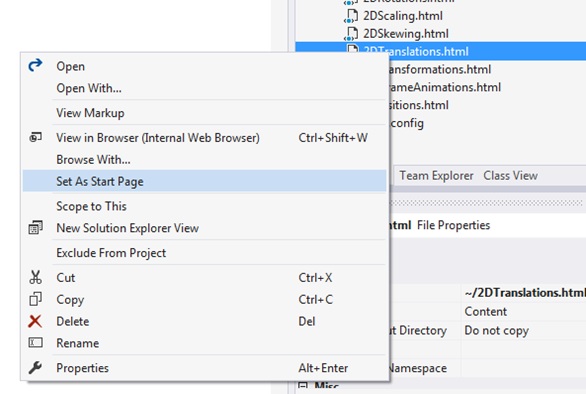Select View Markup menu entry
This screenshot has width=586, height=394.
point(204,113)
